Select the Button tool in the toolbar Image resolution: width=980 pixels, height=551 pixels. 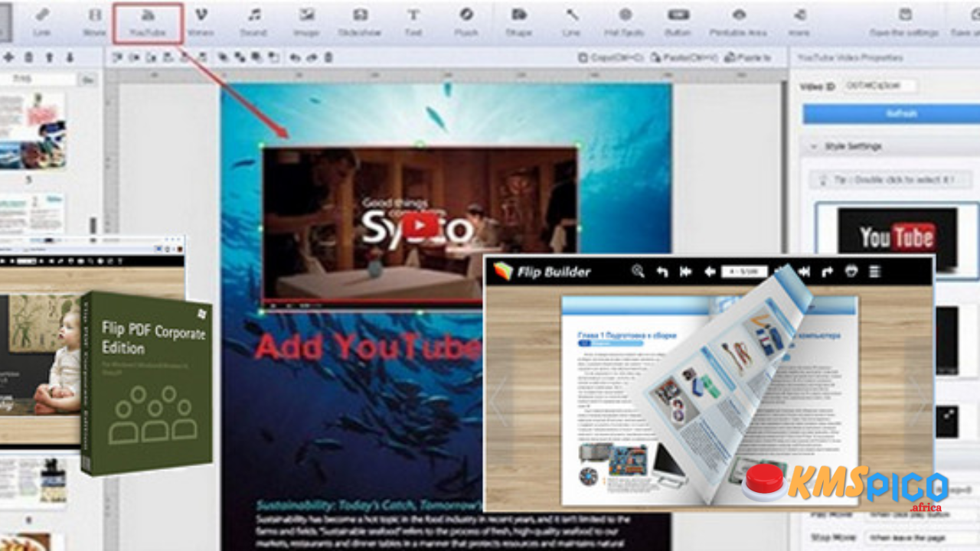(x=678, y=22)
